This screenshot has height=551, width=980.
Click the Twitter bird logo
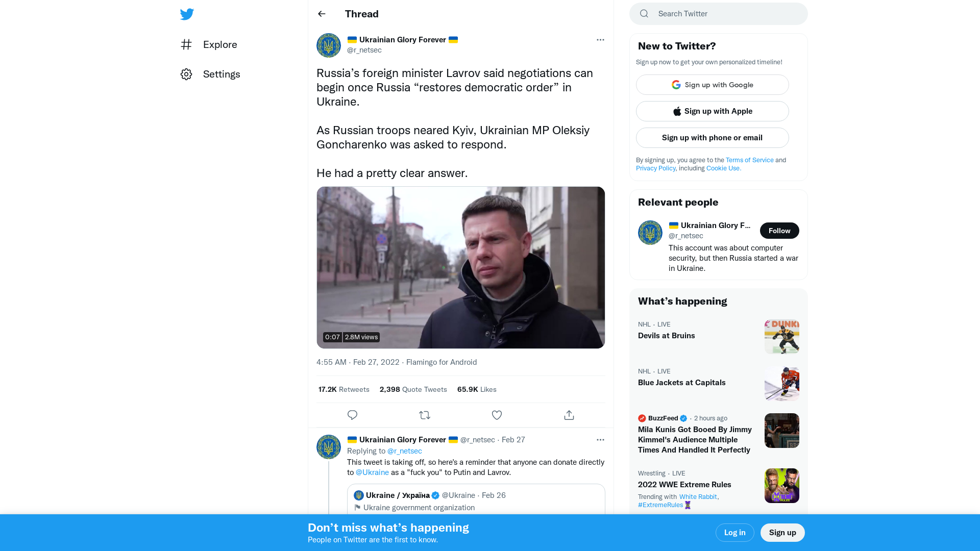click(x=187, y=14)
